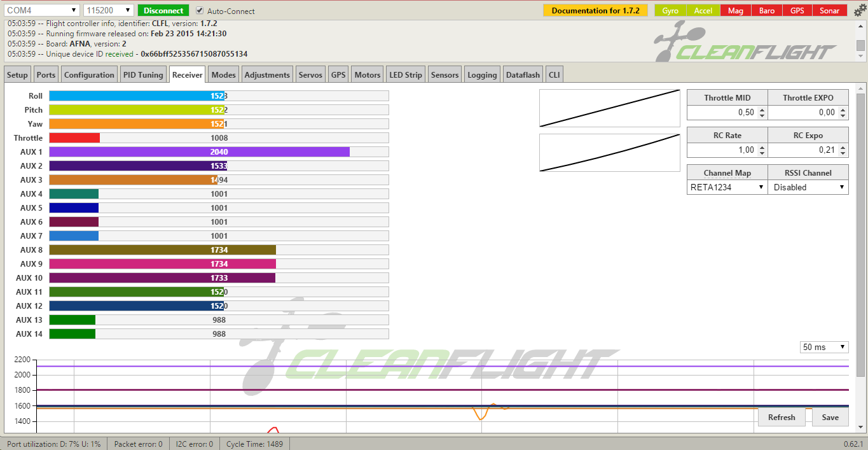The height and width of the screenshot is (450, 868).
Task: Click the I2C error: 0 status text
Action: pos(194,444)
